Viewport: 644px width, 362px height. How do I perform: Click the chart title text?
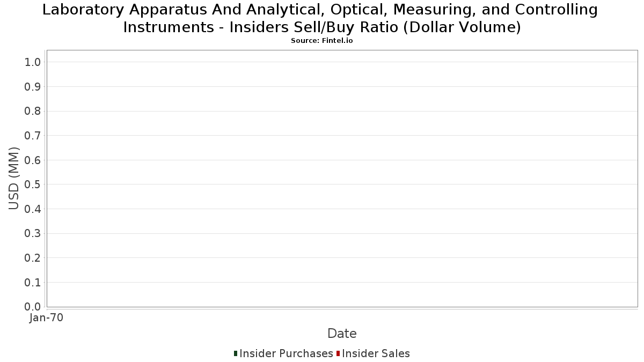[322, 18]
